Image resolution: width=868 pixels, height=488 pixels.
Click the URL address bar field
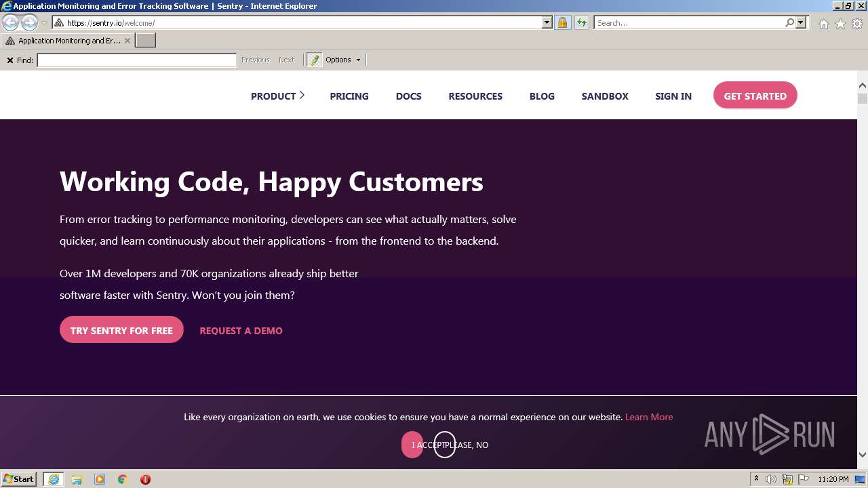point(303,22)
